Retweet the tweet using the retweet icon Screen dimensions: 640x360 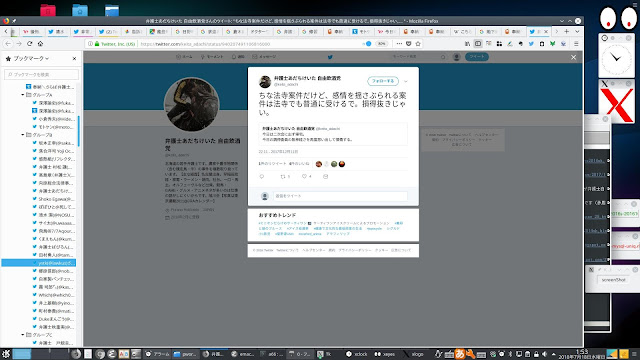[x=282, y=176]
